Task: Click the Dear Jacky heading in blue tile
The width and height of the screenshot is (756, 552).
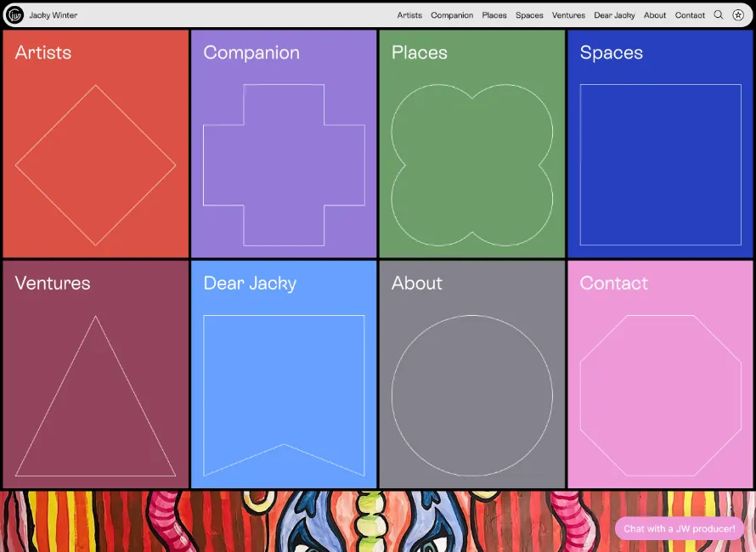Action: click(250, 283)
